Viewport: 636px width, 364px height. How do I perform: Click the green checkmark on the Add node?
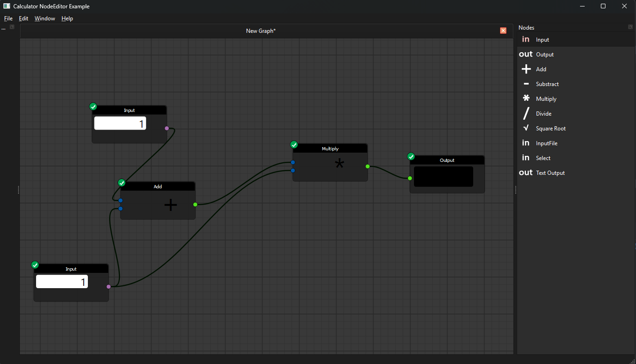point(122,183)
